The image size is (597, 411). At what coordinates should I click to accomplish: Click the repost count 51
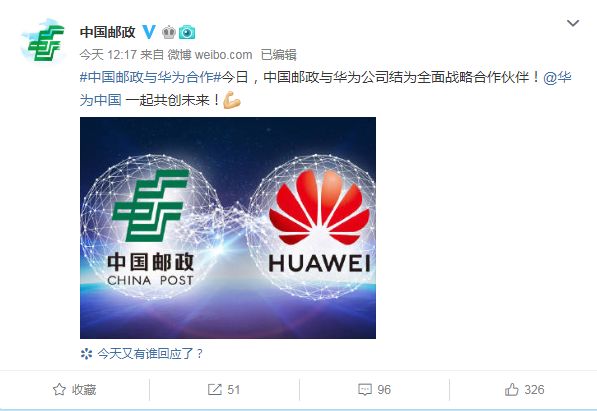point(233,389)
